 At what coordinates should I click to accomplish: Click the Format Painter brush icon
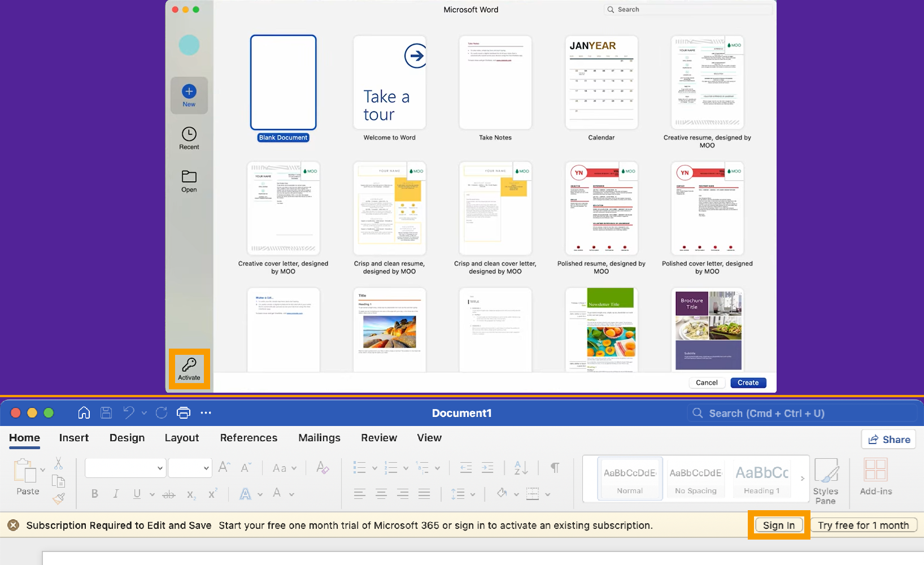tap(58, 498)
